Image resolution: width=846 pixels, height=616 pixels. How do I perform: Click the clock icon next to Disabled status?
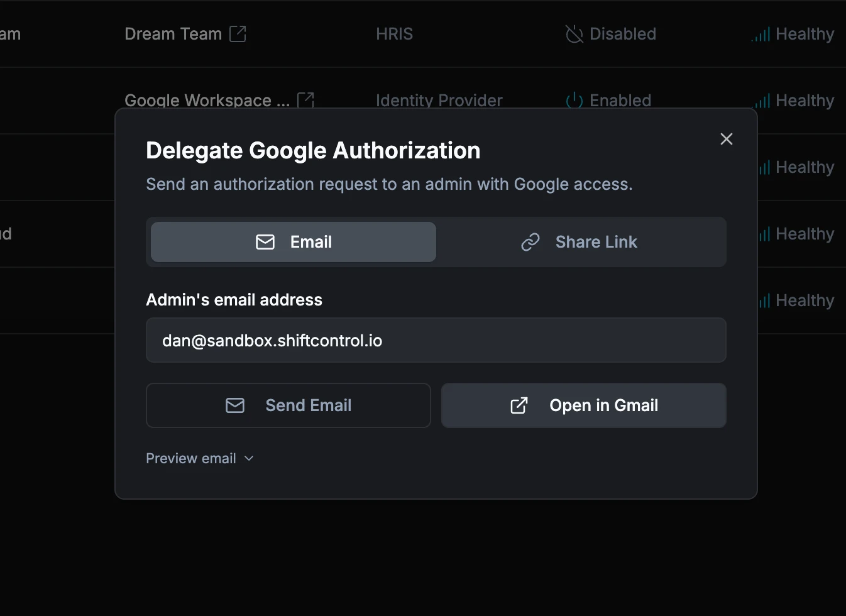coord(573,33)
